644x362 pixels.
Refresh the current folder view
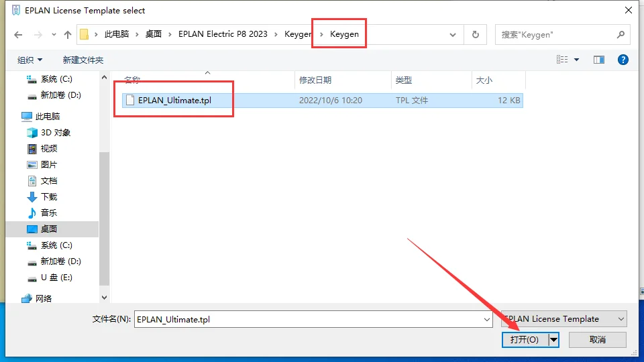tap(476, 34)
